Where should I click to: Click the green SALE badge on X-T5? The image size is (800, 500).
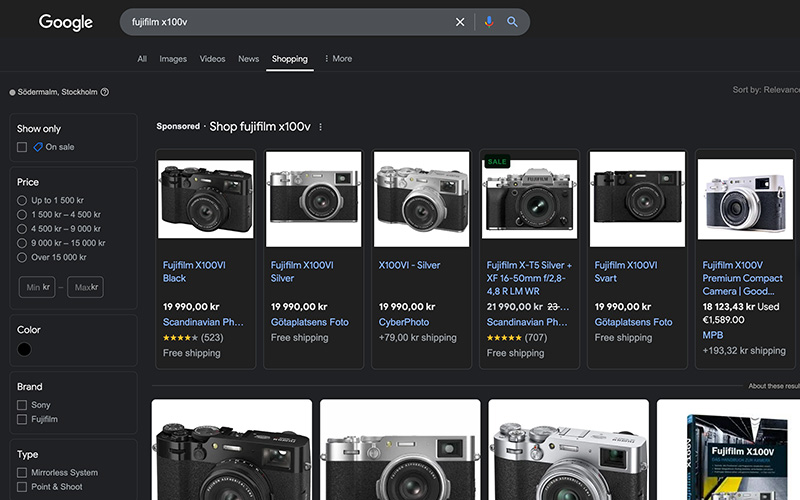[x=496, y=162]
